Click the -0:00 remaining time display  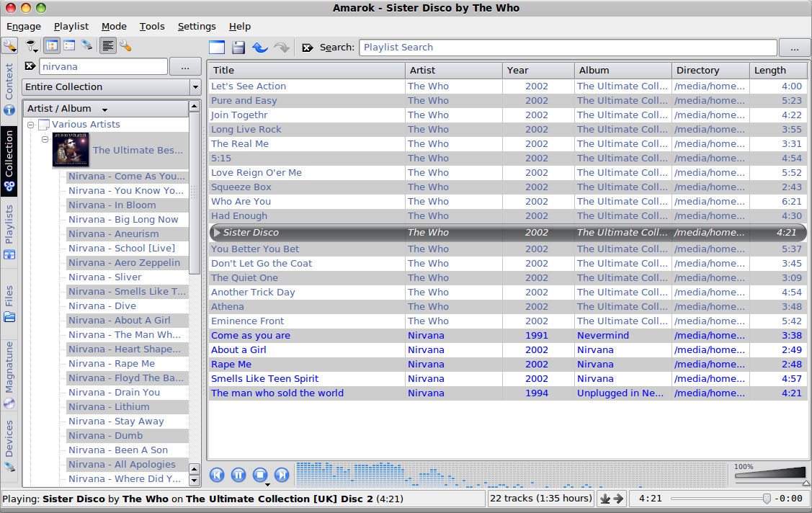(789, 499)
